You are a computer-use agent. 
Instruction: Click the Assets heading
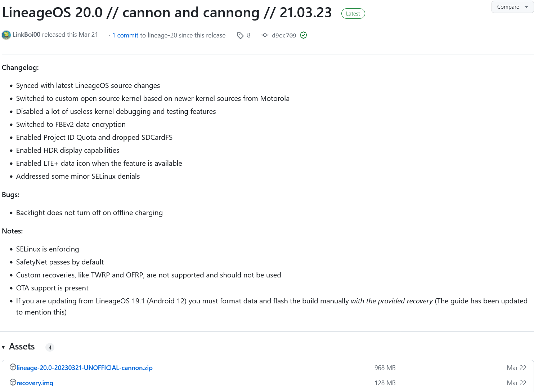coord(22,347)
